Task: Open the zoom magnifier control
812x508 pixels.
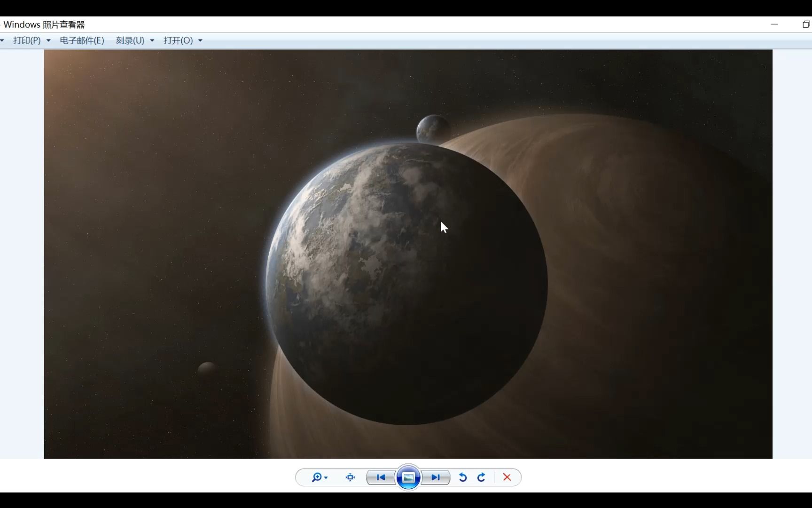Action: 317,477
